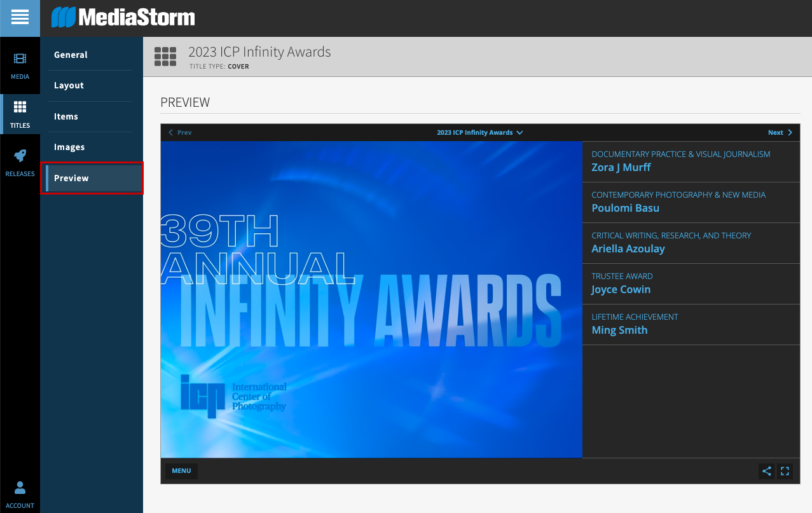The height and width of the screenshot is (513, 812).
Task: Click the share icon in preview
Action: point(767,471)
